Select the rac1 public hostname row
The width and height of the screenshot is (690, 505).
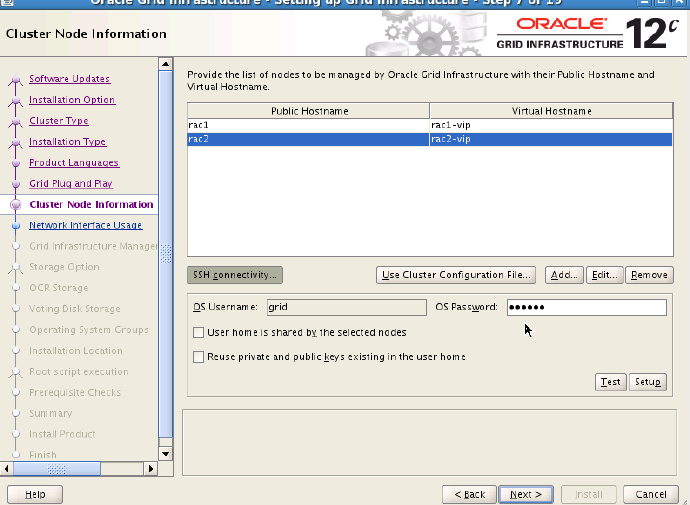coord(308,125)
